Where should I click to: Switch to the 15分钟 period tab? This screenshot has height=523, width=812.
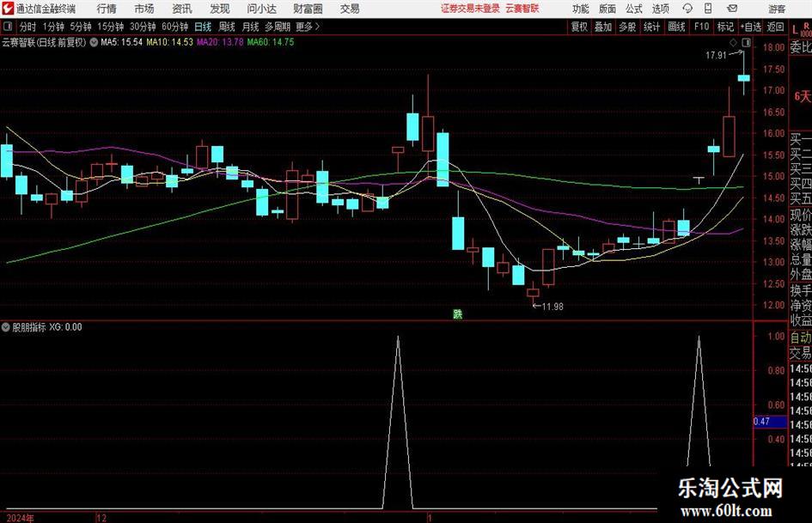point(110,27)
